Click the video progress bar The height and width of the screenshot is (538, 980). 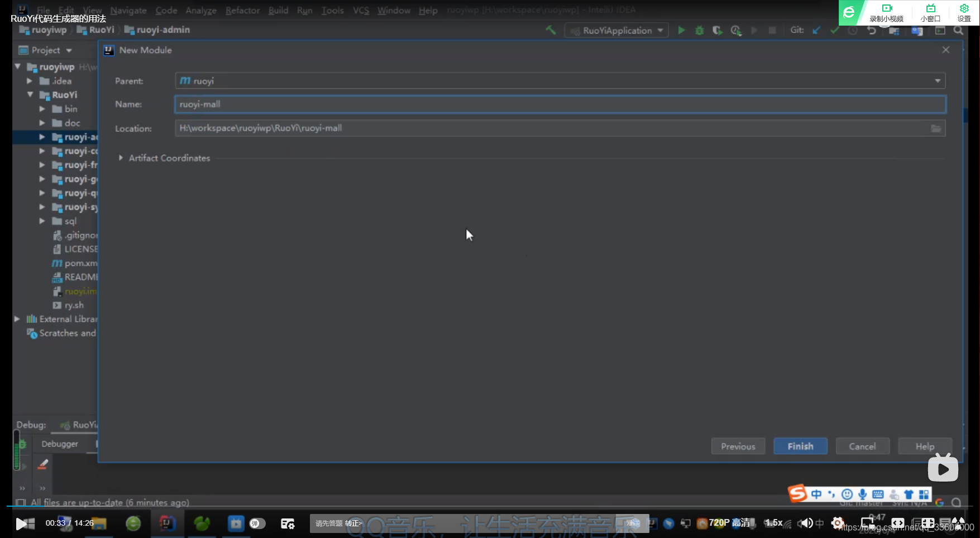490,506
